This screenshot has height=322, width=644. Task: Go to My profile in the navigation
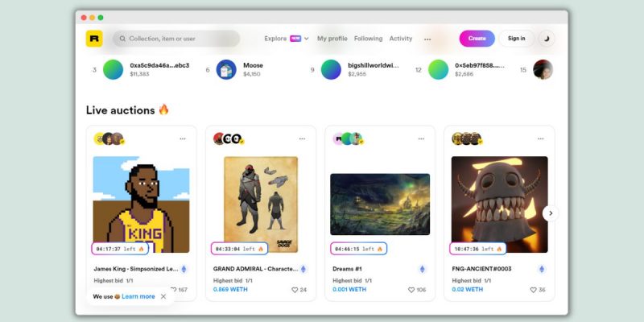332,39
